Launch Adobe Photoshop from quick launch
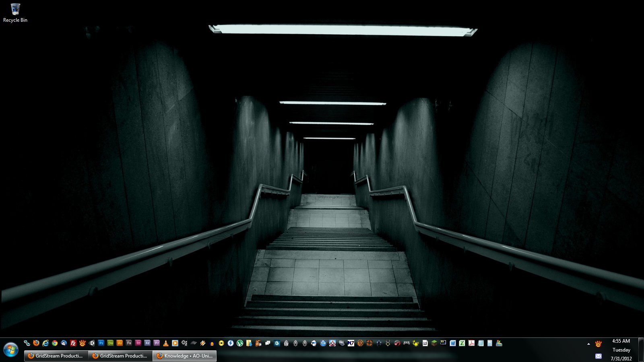Screen dimensions: 644x362 pyautogui.click(x=101, y=343)
